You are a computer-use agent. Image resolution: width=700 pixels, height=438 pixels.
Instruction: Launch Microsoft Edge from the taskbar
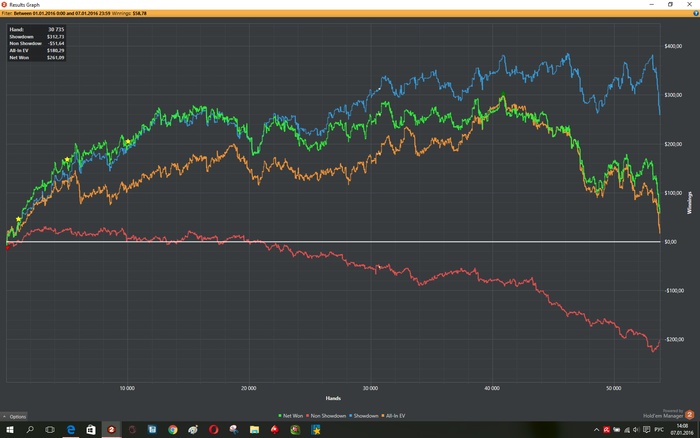[71, 430]
